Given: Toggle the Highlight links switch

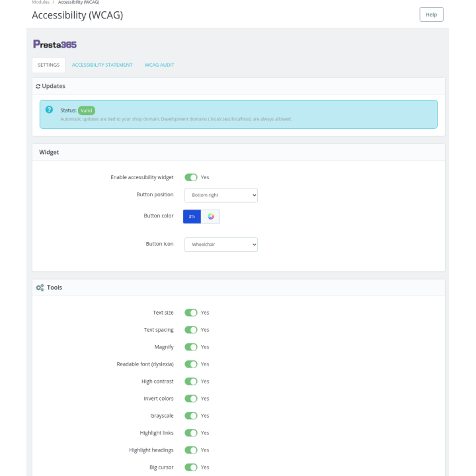Looking at the screenshot, I should point(191,433).
